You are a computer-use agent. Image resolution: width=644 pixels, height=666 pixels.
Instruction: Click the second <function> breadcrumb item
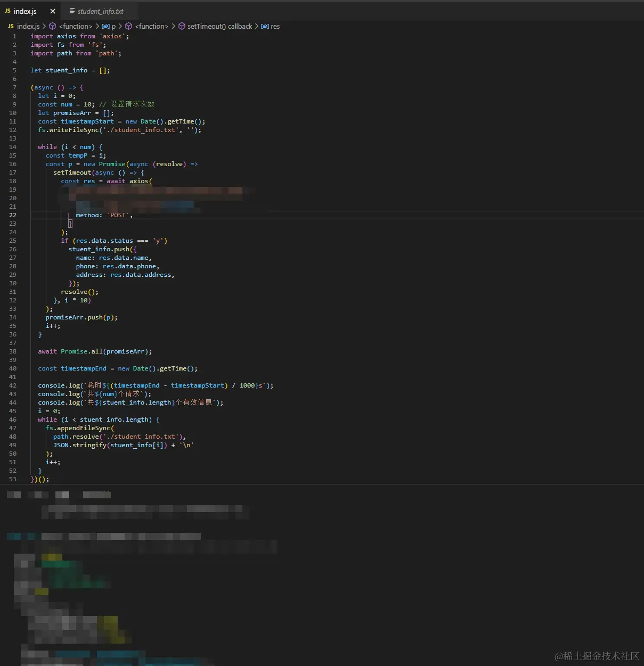pyautogui.click(x=152, y=26)
